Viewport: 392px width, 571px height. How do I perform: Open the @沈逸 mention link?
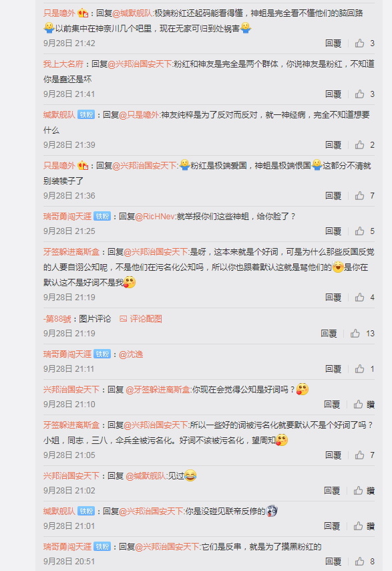(131, 354)
